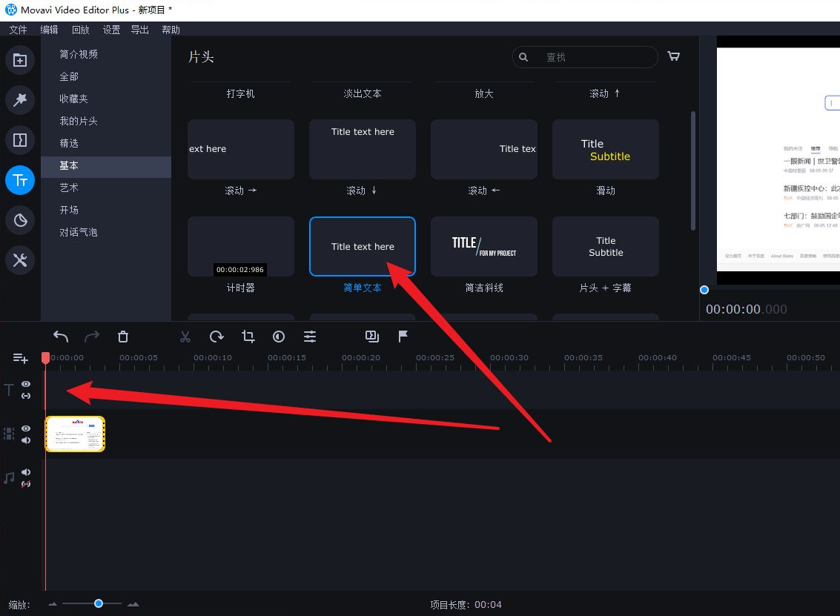Click the preview seek slider handle
840x616 pixels.
click(x=704, y=290)
